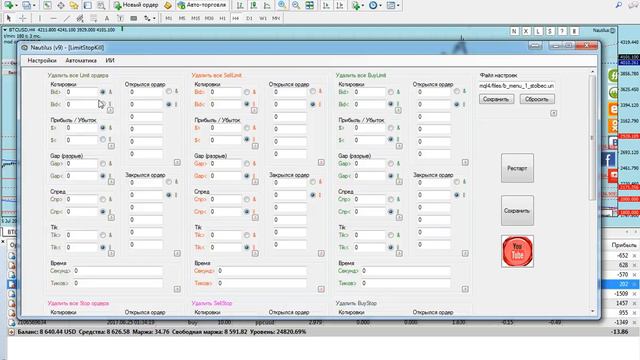Expand Gap (разрыв) plus box in BuyLimit column

399,182
